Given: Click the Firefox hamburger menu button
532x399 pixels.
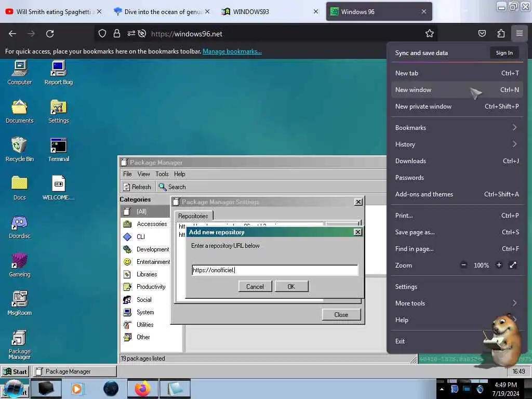Looking at the screenshot, I should tap(520, 33).
